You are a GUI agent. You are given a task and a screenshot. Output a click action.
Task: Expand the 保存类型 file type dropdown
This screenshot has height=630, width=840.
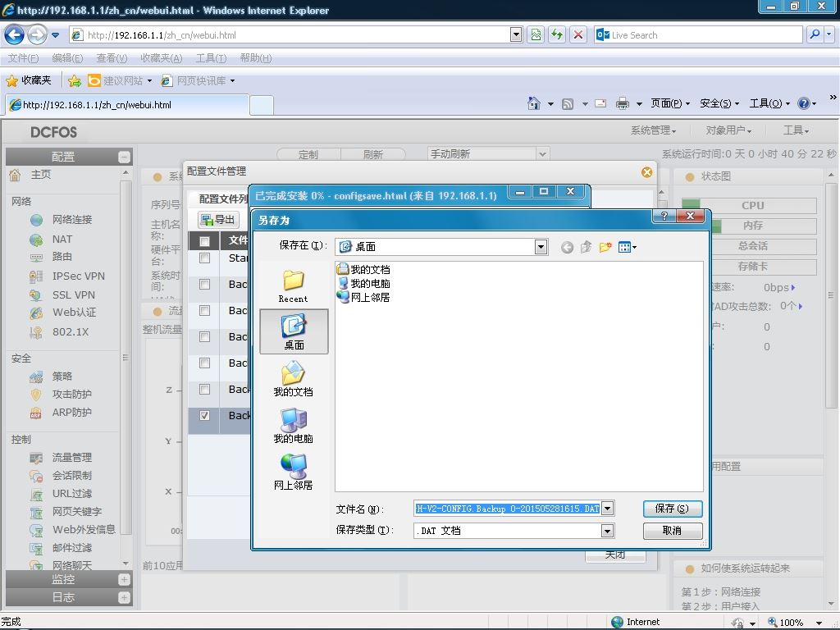[608, 531]
